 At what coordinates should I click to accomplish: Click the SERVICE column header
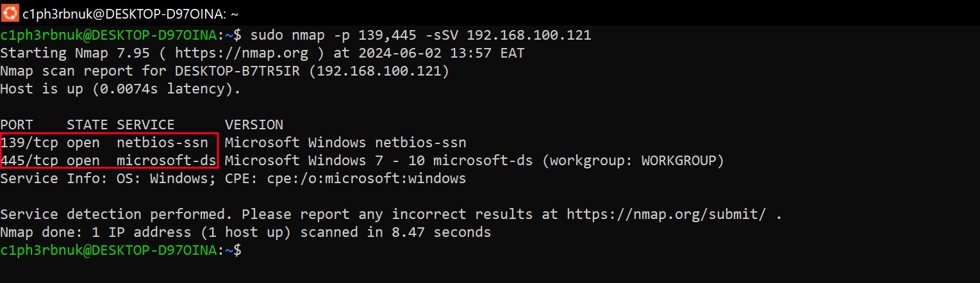145,125
